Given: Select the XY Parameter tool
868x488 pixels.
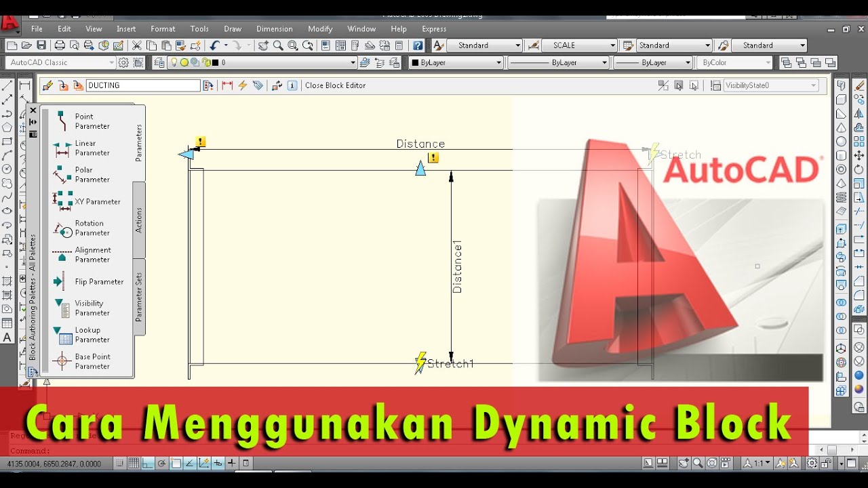Looking at the screenshot, I should [86, 201].
